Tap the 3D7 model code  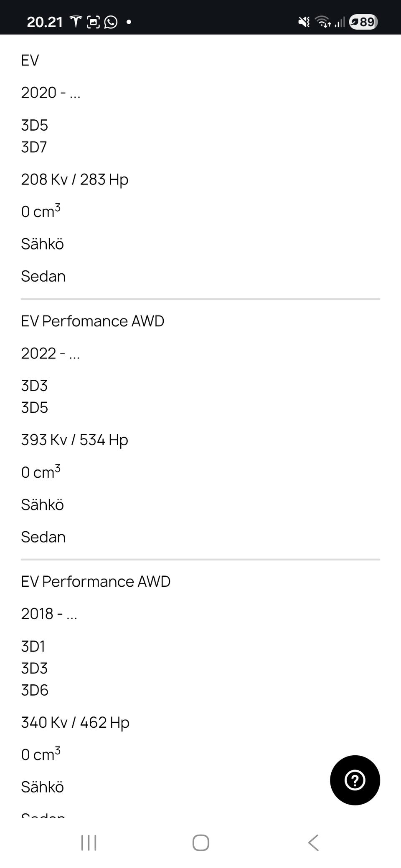click(34, 147)
